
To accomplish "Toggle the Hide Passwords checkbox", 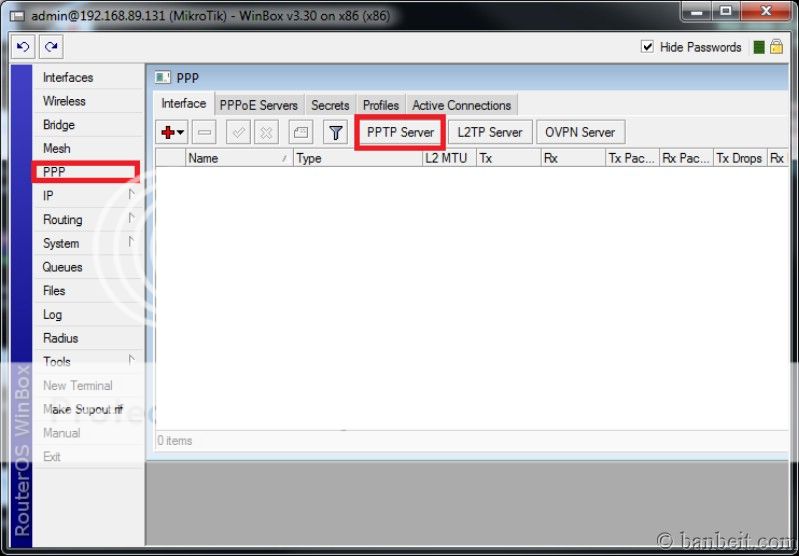I will [647, 47].
